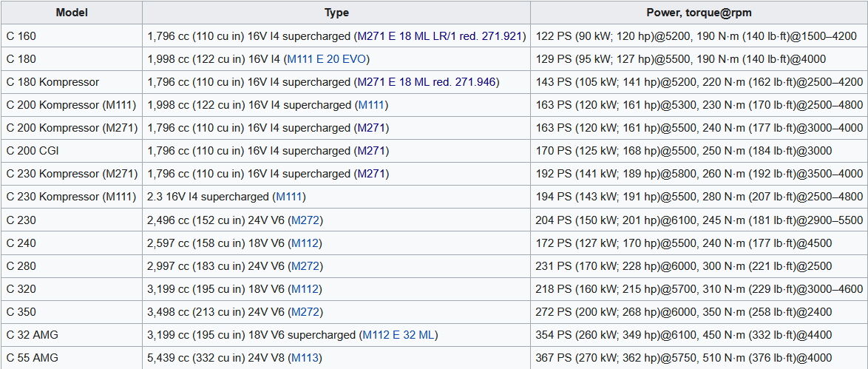Click the 122 PS (90 kW; 120 hp)@5200 power cell
This screenshot has width=868, height=369.
pyautogui.click(x=699, y=36)
